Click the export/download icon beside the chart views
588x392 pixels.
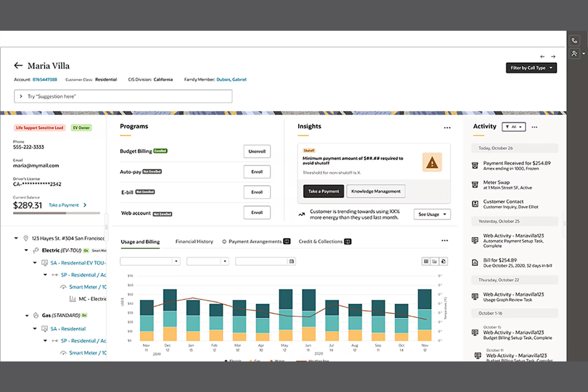pyautogui.click(x=444, y=261)
